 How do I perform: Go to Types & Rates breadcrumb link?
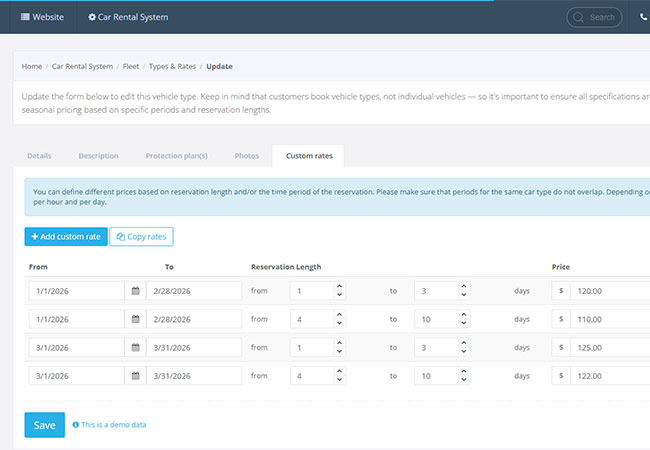(172, 66)
